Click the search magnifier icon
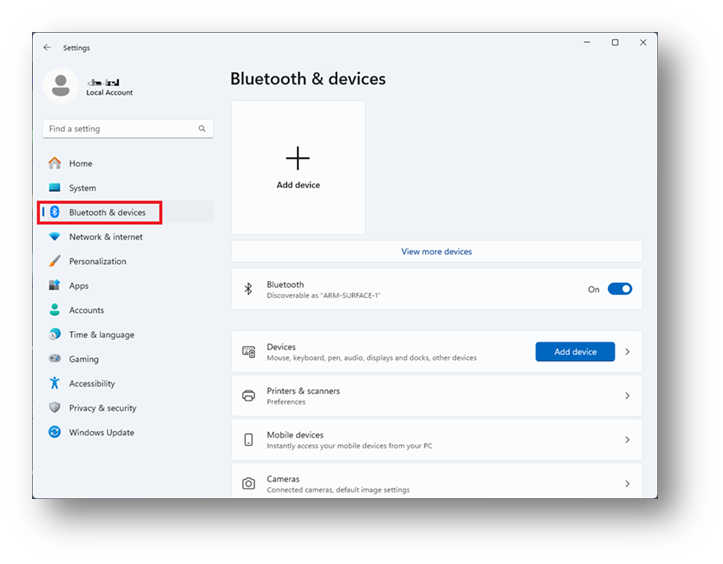723x564 pixels. pyautogui.click(x=202, y=129)
